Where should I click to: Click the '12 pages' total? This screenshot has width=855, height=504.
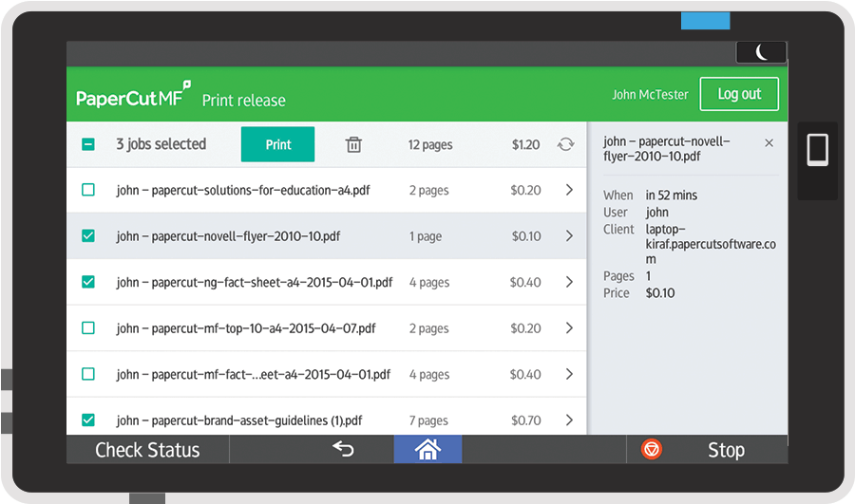click(x=430, y=145)
